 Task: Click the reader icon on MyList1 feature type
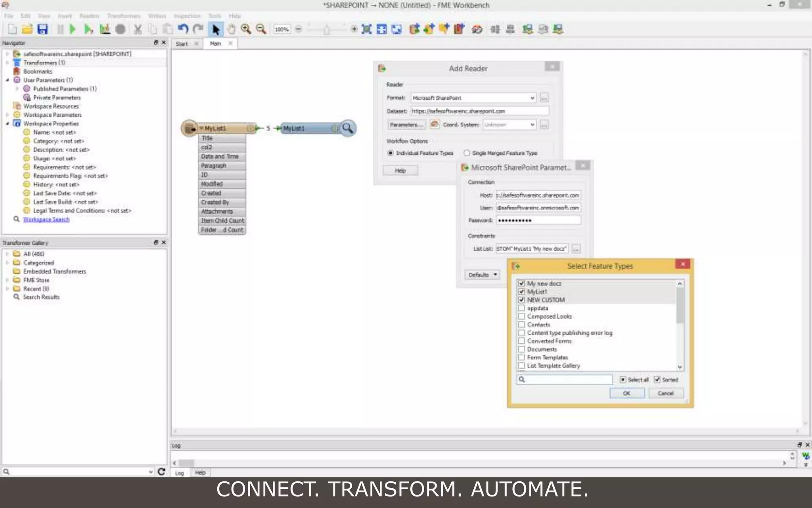pos(190,128)
